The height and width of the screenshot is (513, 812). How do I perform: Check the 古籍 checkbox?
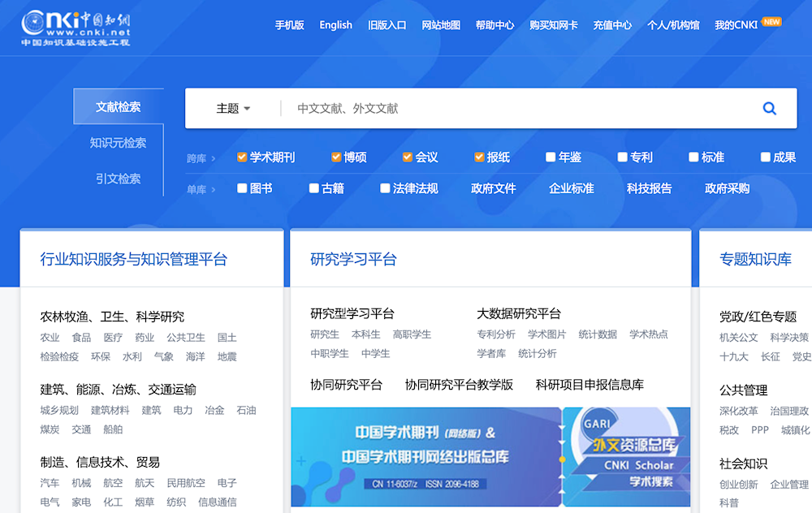click(313, 188)
